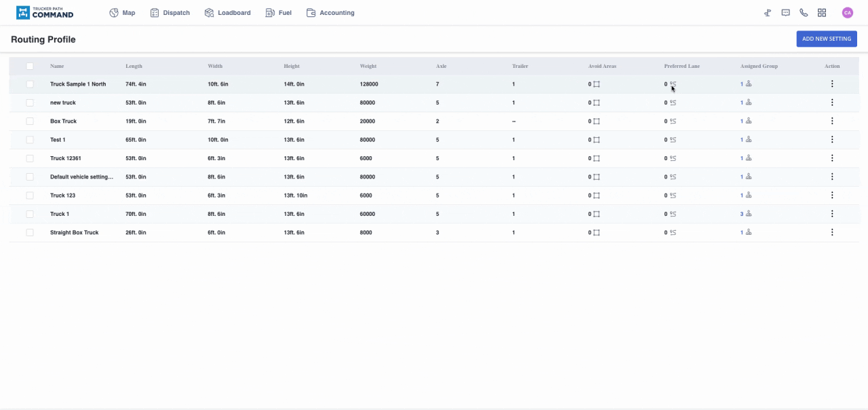Click avoid areas icon for Straight Box Truck
Image resolution: width=868 pixels, height=410 pixels.
[597, 233]
